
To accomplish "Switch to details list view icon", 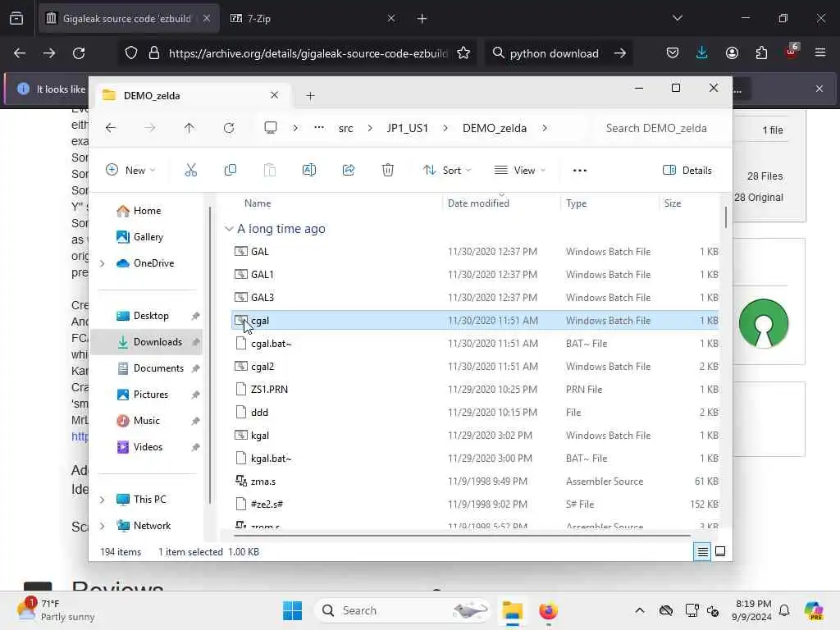I will point(702,552).
